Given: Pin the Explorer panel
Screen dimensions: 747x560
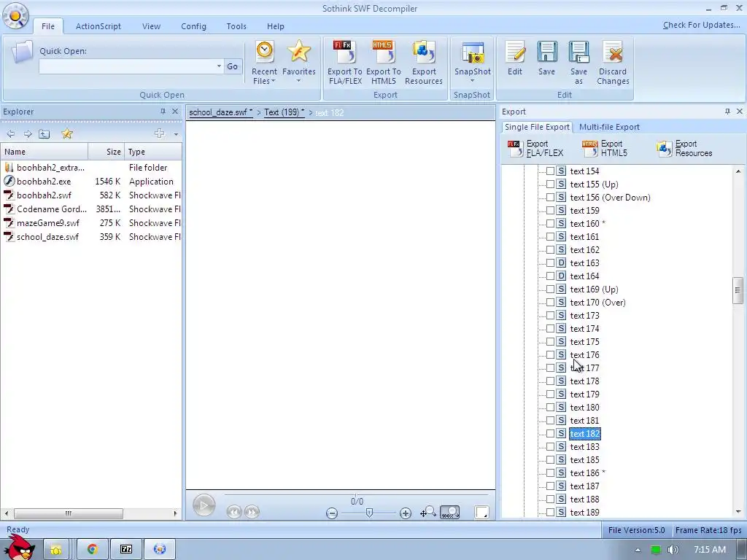Looking at the screenshot, I should click(x=163, y=112).
